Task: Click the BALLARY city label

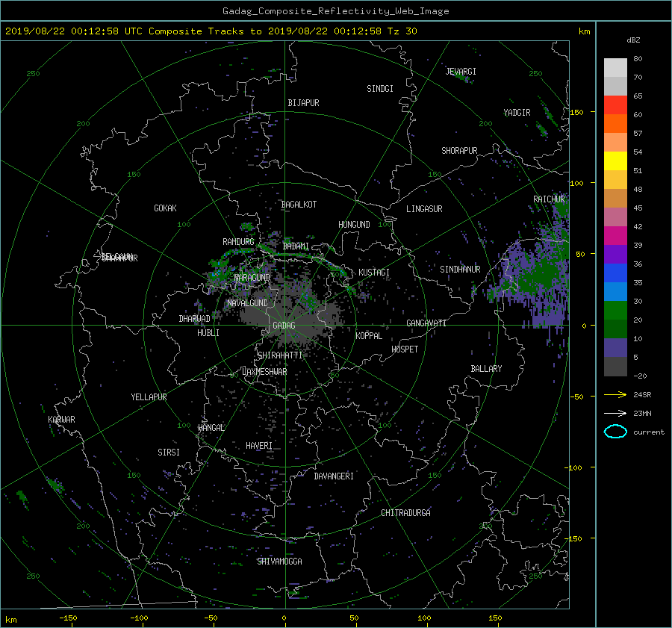Action: tap(486, 369)
